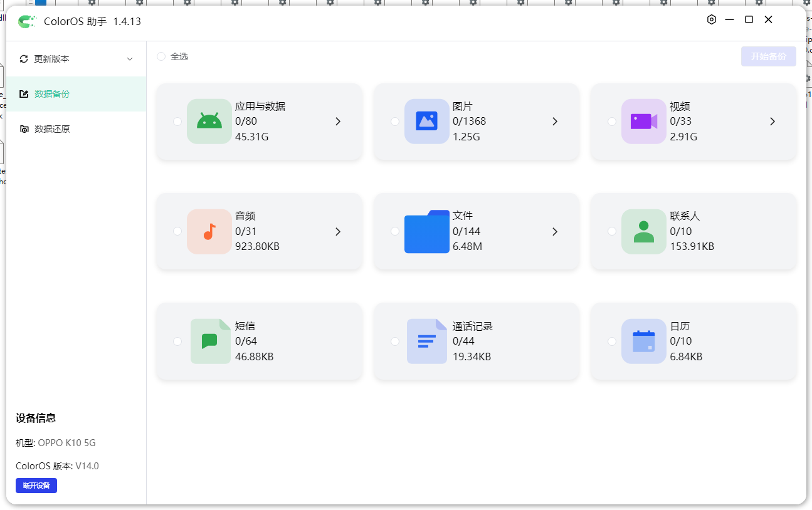Click the orange music note audio icon
This screenshot has height=510, width=812.
click(209, 232)
